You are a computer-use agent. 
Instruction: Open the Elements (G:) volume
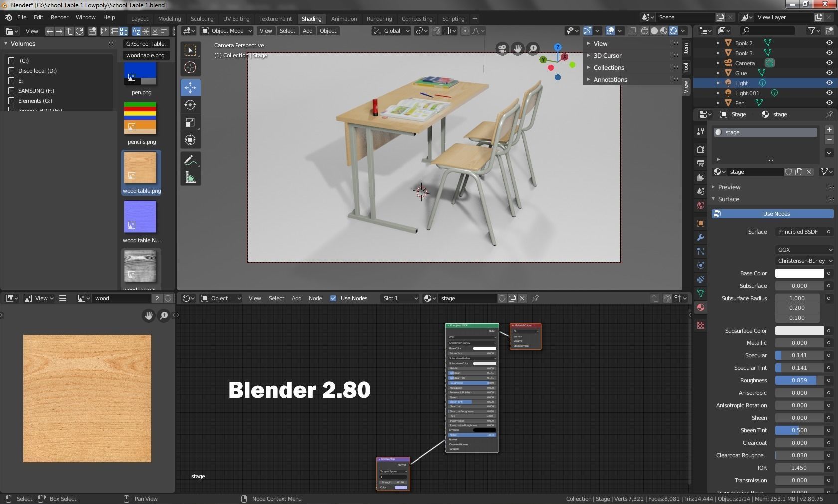pyautogui.click(x=35, y=101)
